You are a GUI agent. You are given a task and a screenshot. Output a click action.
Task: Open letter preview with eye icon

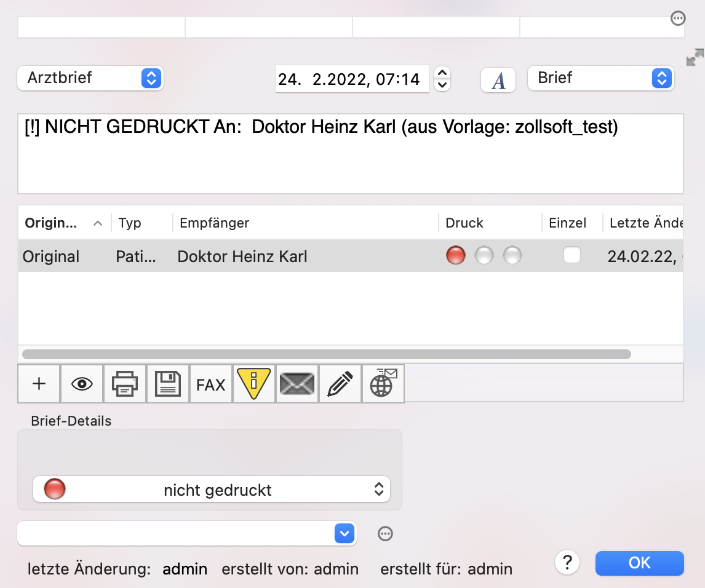(x=82, y=384)
